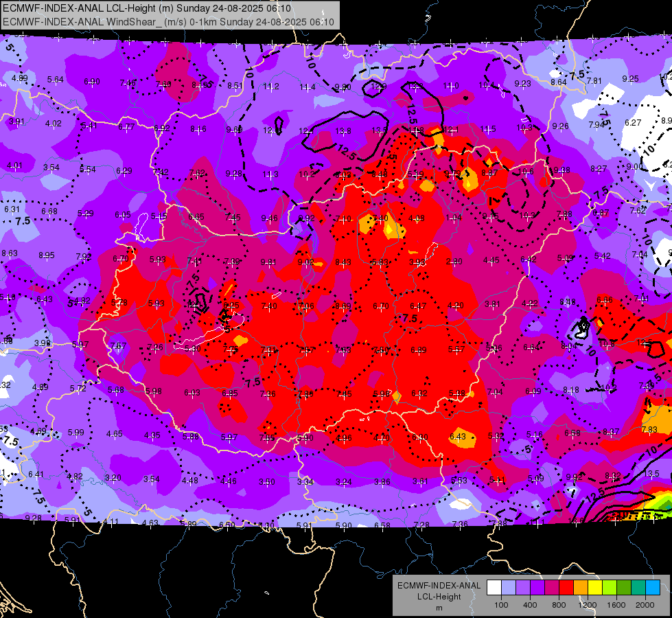
Task: Choose the red legend color swatch
Action: [566, 588]
